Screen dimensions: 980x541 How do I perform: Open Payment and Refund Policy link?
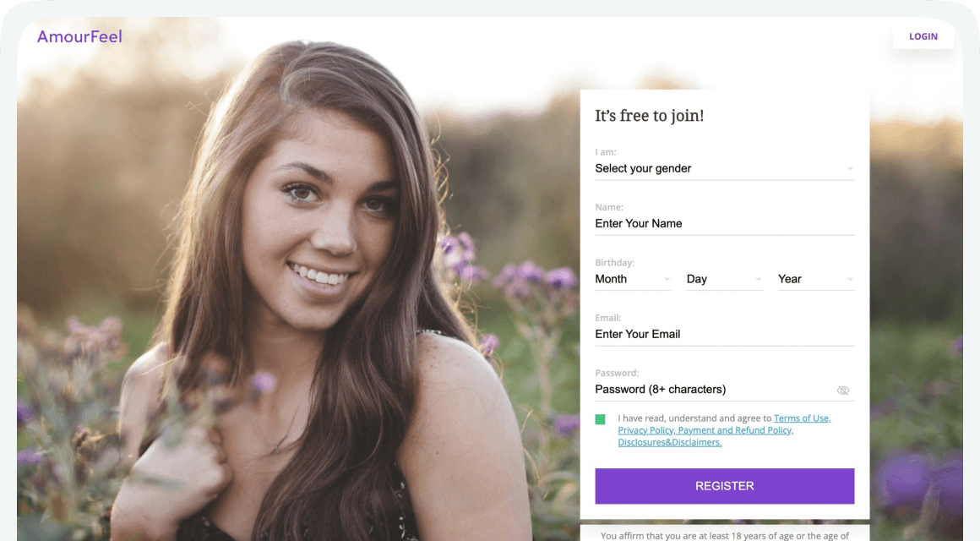click(x=736, y=430)
